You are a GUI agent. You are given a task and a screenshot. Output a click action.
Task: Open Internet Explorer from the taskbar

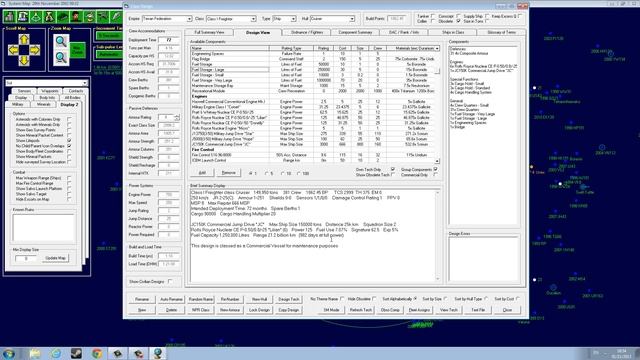(56, 353)
